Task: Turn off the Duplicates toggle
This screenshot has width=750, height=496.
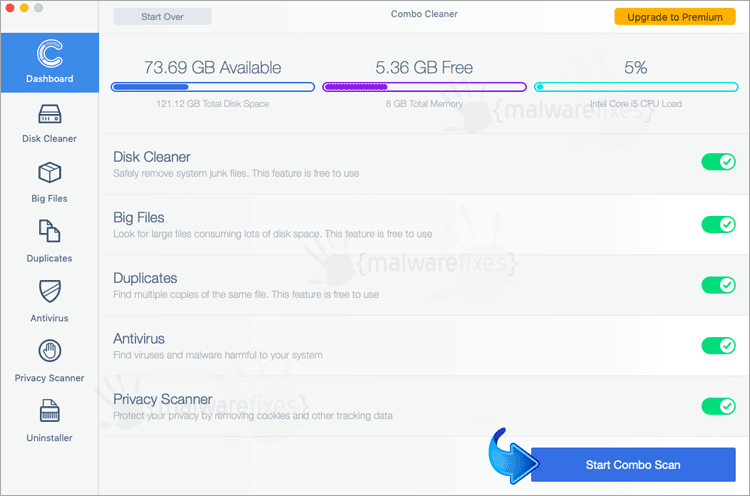Action: [x=718, y=285]
